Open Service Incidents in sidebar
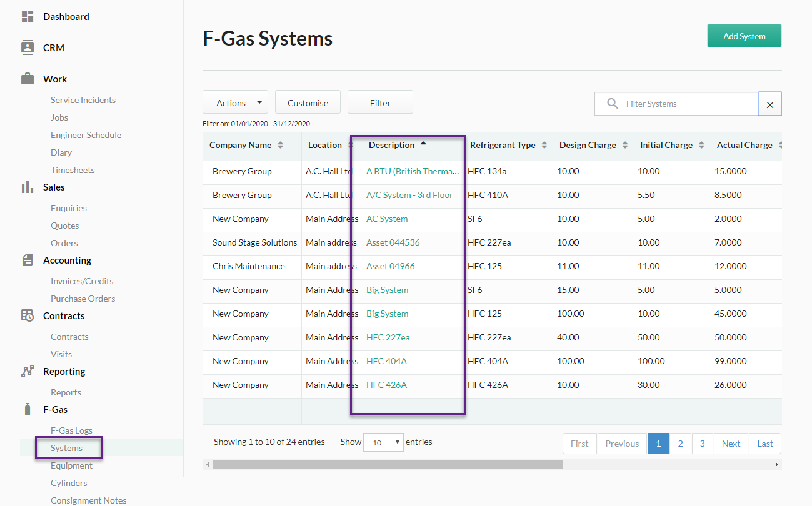The width and height of the screenshot is (812, 506). click(x=83, y=100)
